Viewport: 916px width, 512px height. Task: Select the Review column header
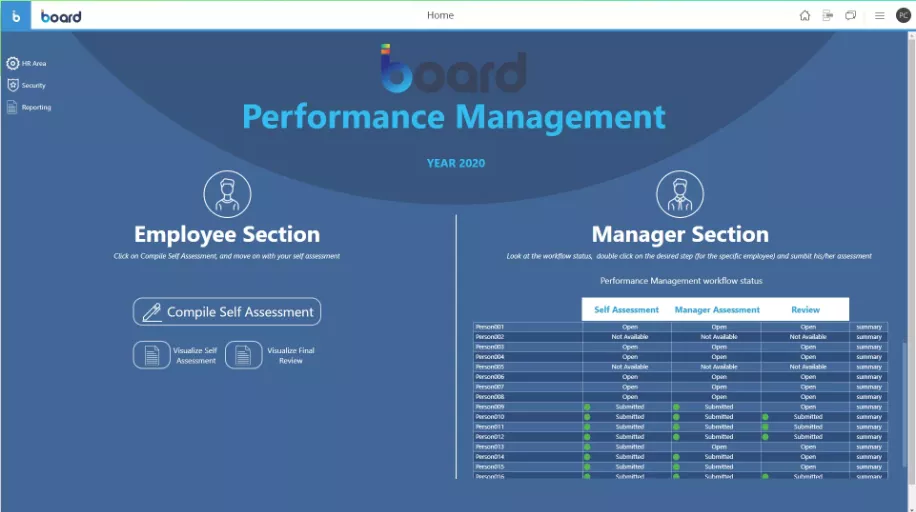coord(806,310)
